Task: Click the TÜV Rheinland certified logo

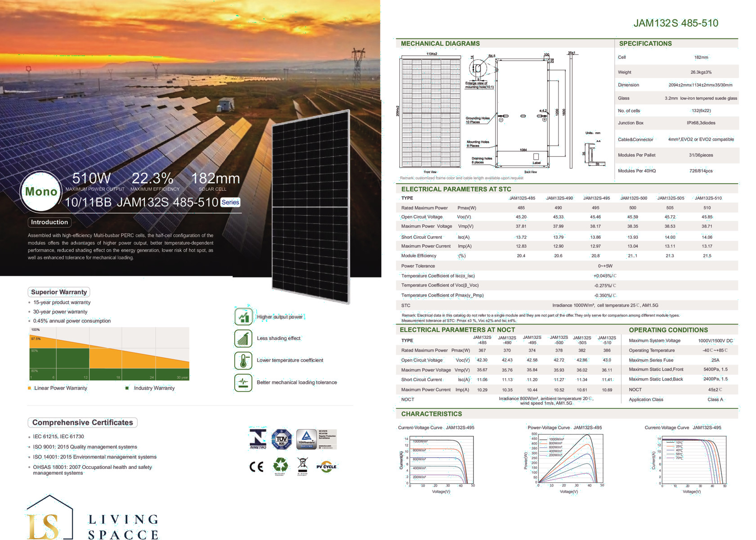Action: tap(307, 439)
